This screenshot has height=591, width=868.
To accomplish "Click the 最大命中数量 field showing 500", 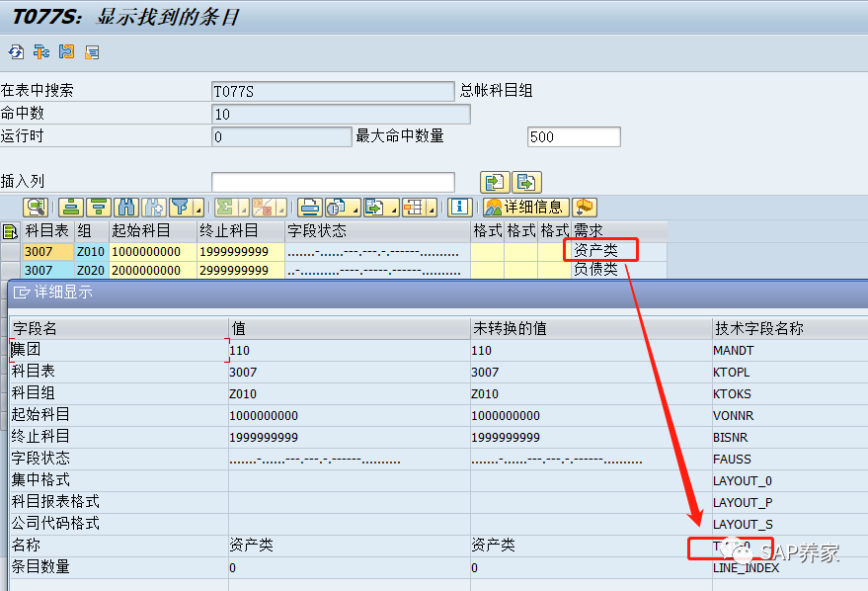I will (x=574, y=136).
